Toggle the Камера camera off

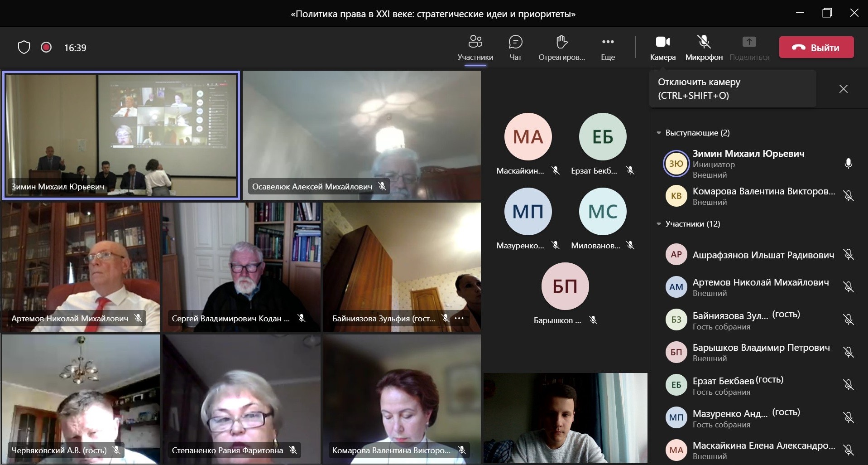pos(662,47)
